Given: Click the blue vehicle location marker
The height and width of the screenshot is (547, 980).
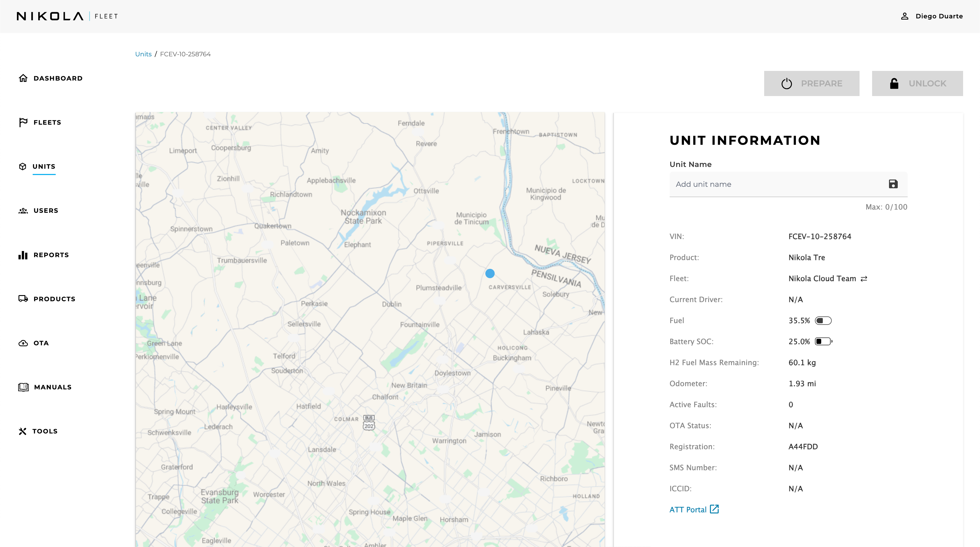Looking at the screenshot, I should click(x=490, y=273).
